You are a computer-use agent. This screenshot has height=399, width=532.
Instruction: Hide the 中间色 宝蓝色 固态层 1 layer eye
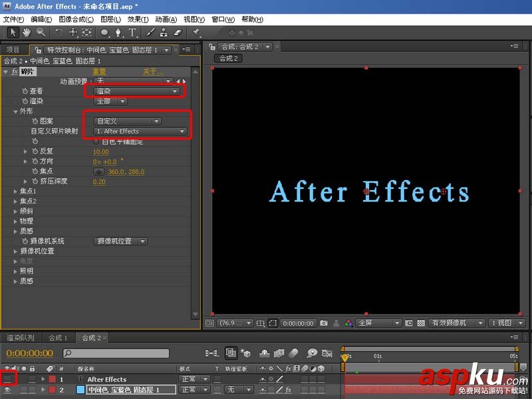point(7,390)
